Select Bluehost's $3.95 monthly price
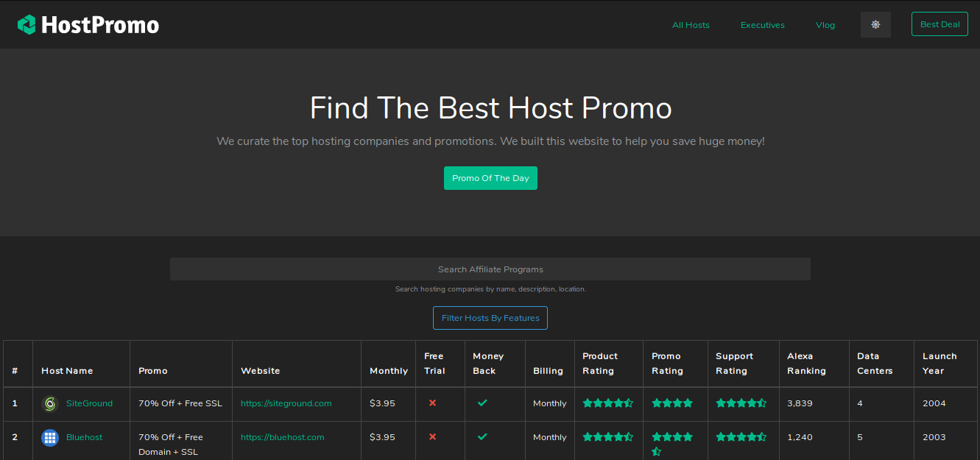The height and width of the screenshot is (460, 980). click(x=382, y=437)
